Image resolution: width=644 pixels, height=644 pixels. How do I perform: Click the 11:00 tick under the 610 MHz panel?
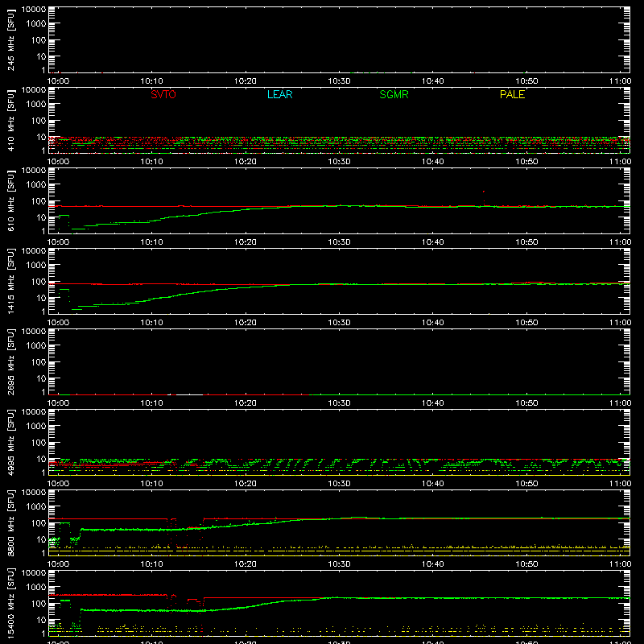click(620, 242)
